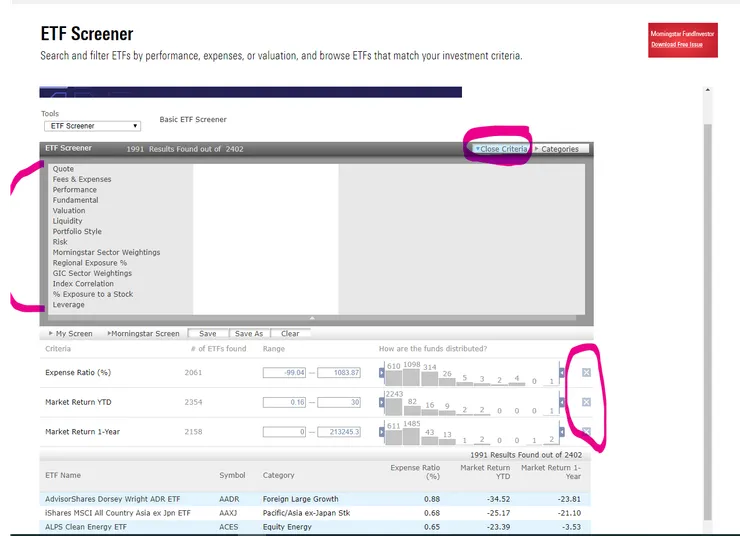Sort results by the Market Return YTD results column header

click(485, 472)
